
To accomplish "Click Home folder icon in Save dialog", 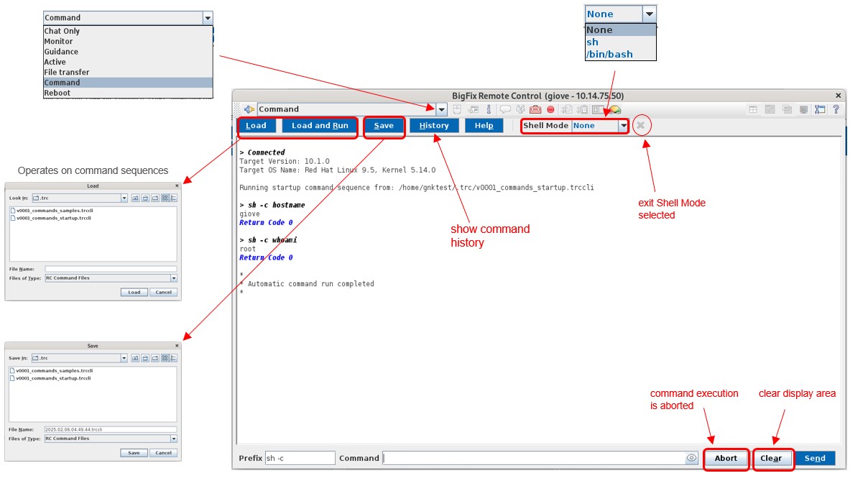I will [x=145, y=357].
